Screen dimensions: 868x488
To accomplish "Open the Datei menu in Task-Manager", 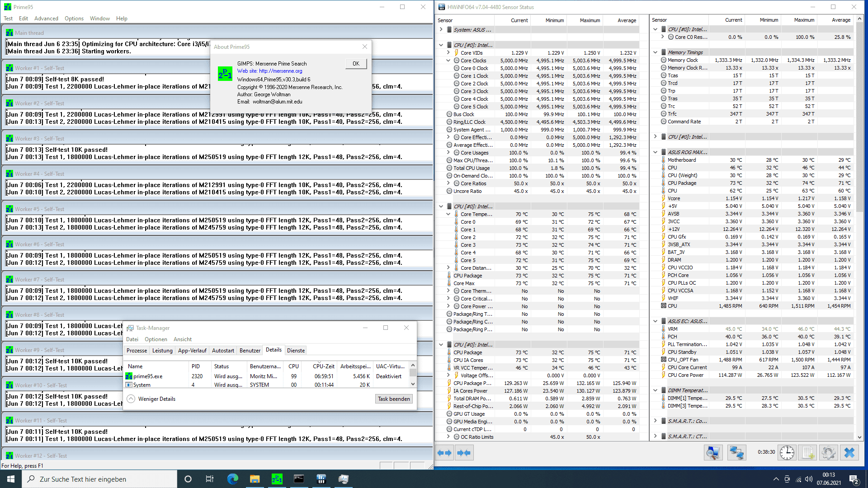I will [x=132, y=339].
